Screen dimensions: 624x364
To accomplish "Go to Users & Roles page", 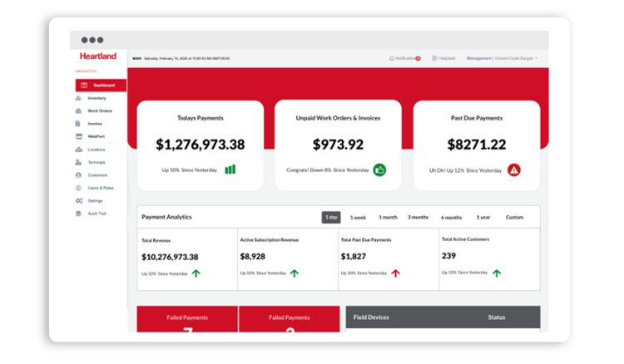I will 100,188.
